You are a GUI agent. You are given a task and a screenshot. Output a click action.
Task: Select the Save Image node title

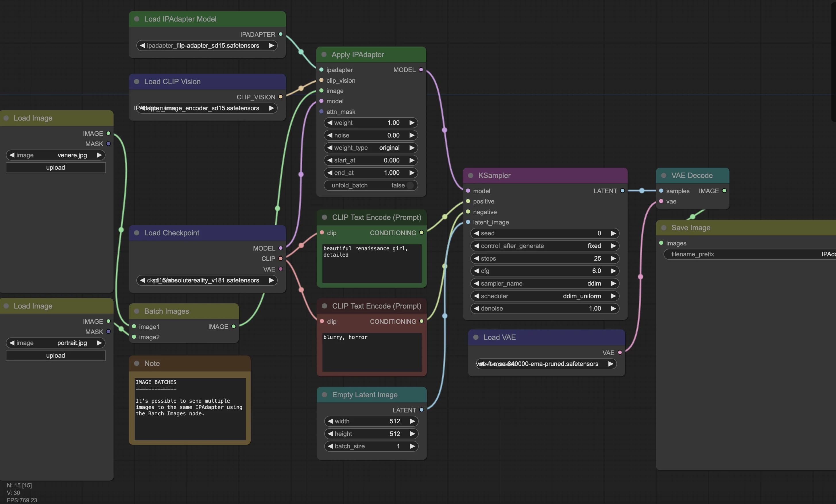pos(691,228)
